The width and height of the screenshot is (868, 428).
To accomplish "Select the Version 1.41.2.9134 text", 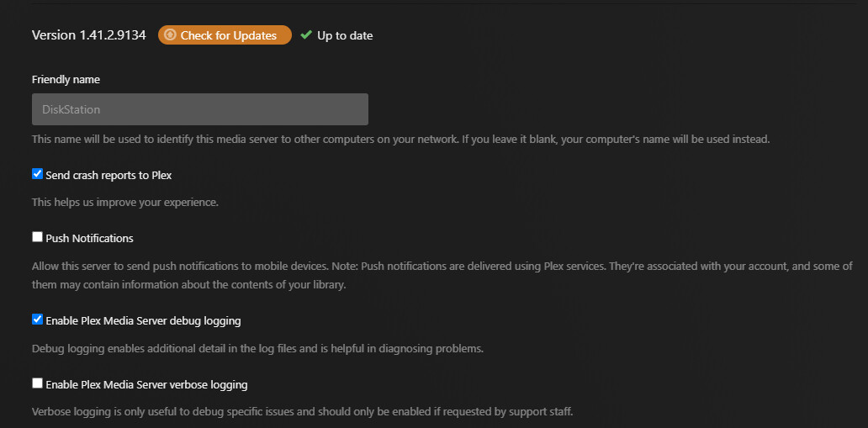I will (x=88, y=35).
